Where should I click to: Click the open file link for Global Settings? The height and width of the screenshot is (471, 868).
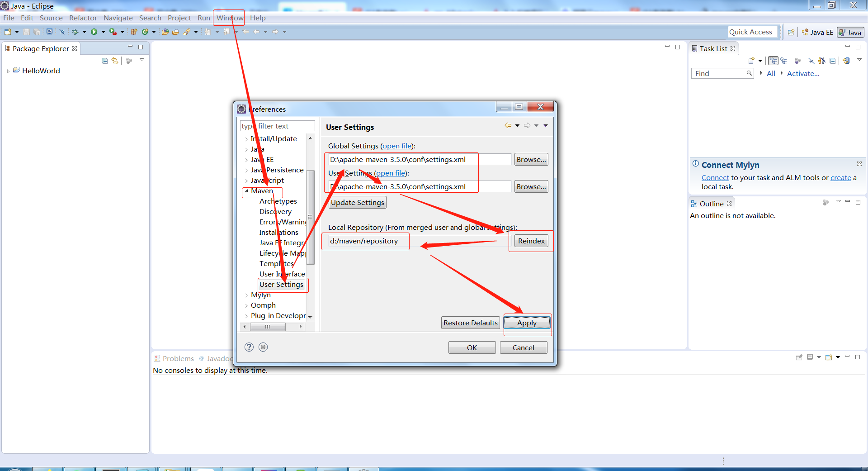coord(397,146)
